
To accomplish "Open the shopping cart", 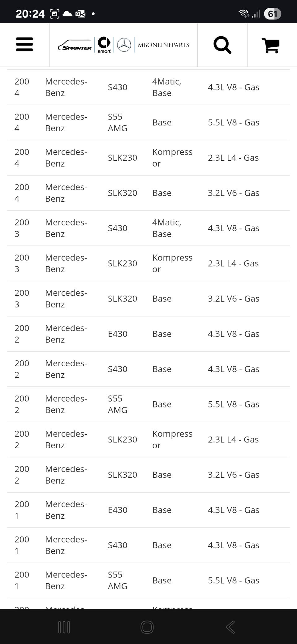I will tap(271, 45).
